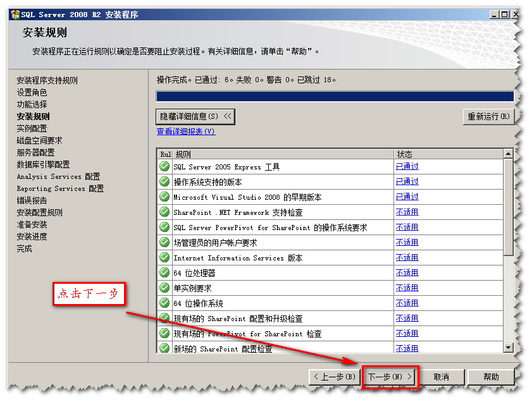
Task: Select 功能选择 step in sidebar
Action: tap(32, 104)
